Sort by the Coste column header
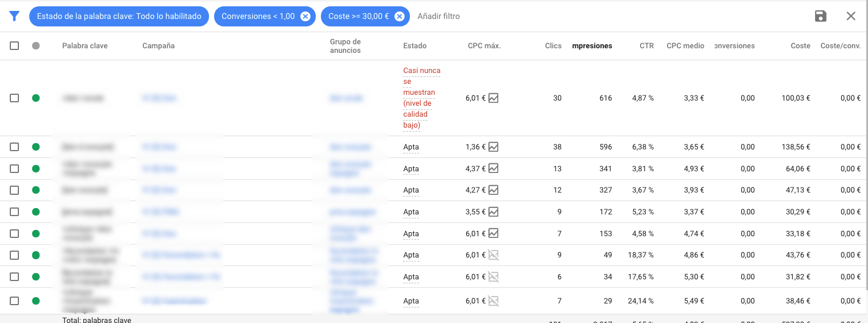The width and height of the screenshot is (868, 323). 800,46
